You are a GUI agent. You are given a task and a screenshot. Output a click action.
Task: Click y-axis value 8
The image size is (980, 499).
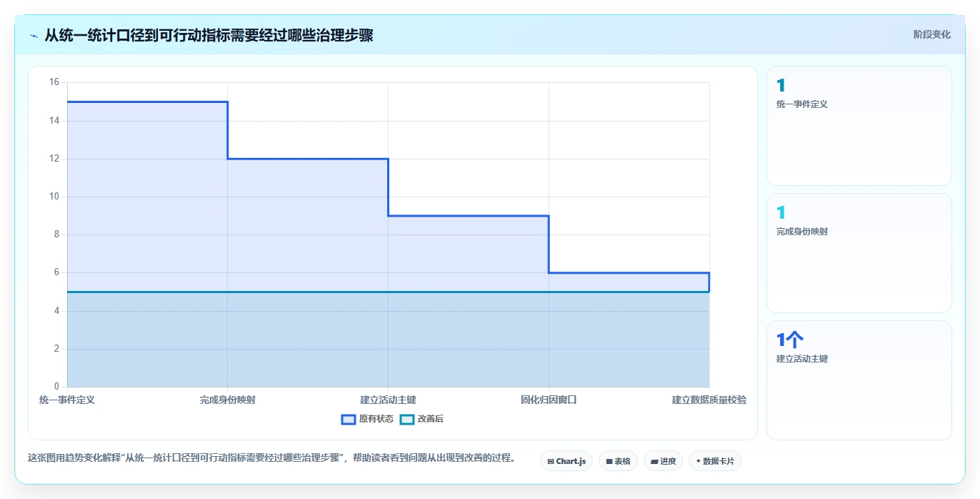tap(57, 234)
